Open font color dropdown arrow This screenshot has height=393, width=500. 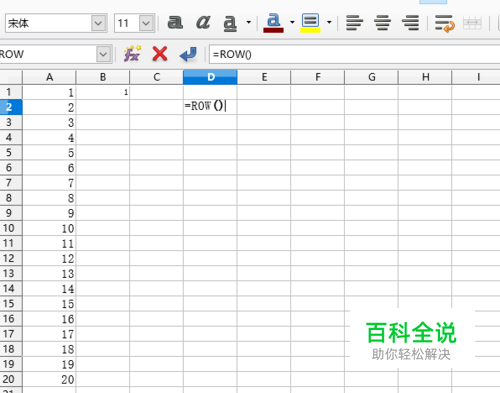[x=292, y=23]
